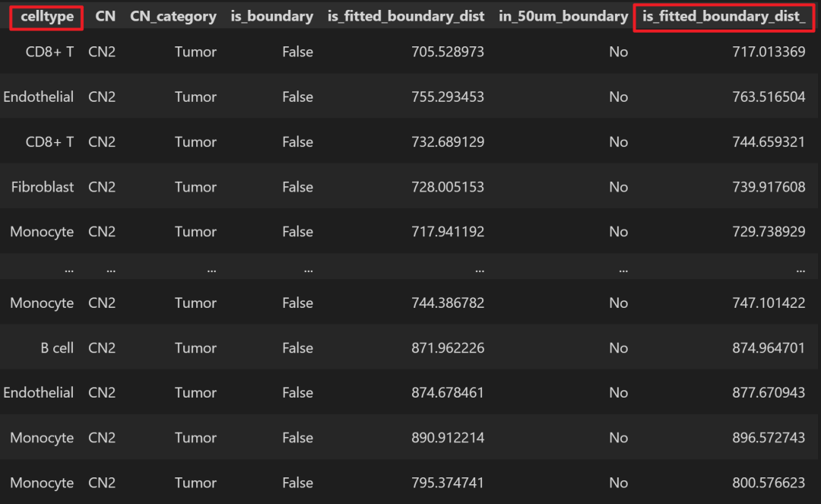This screenshot has width=821, height=504.
Task: Select the value 871.962226
Action: coord(448,348)
